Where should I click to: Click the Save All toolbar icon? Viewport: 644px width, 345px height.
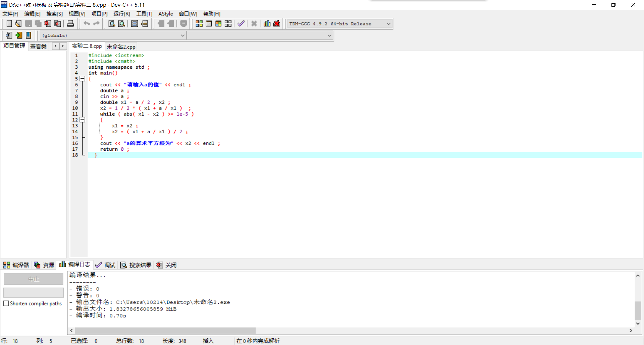[38, 23]
